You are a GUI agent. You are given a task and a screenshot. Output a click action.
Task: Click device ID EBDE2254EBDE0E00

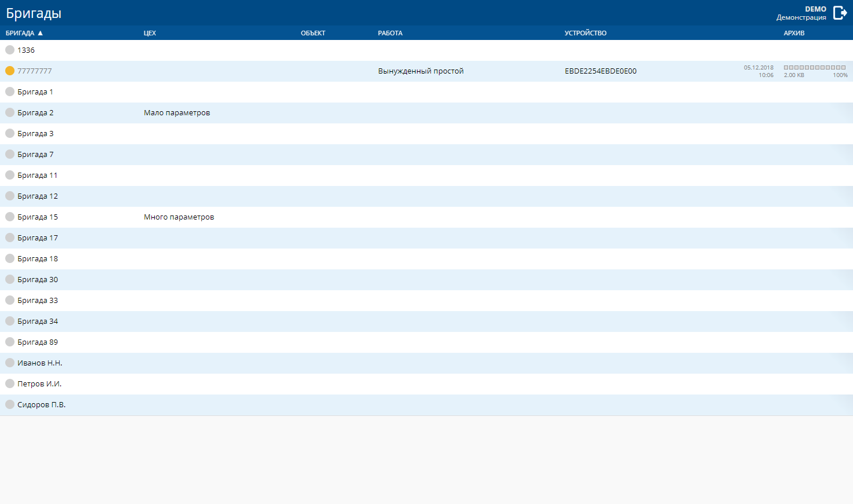tap(600, 71)
